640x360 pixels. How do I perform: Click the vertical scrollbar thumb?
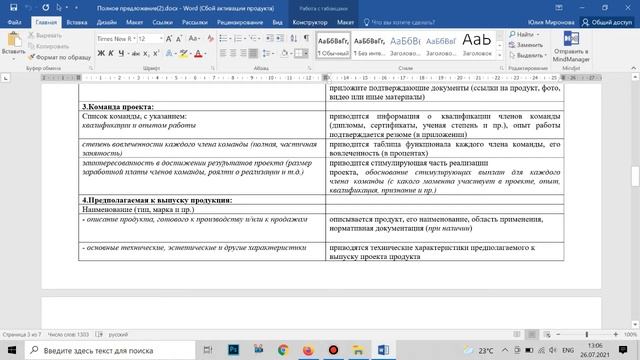[x=635, y=176]
